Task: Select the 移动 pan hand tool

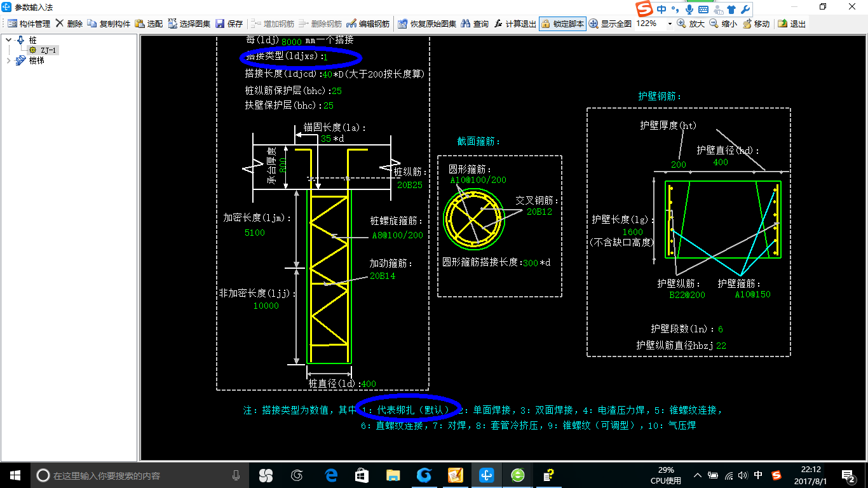Action: pyautogui.click(x=746, y=24)
